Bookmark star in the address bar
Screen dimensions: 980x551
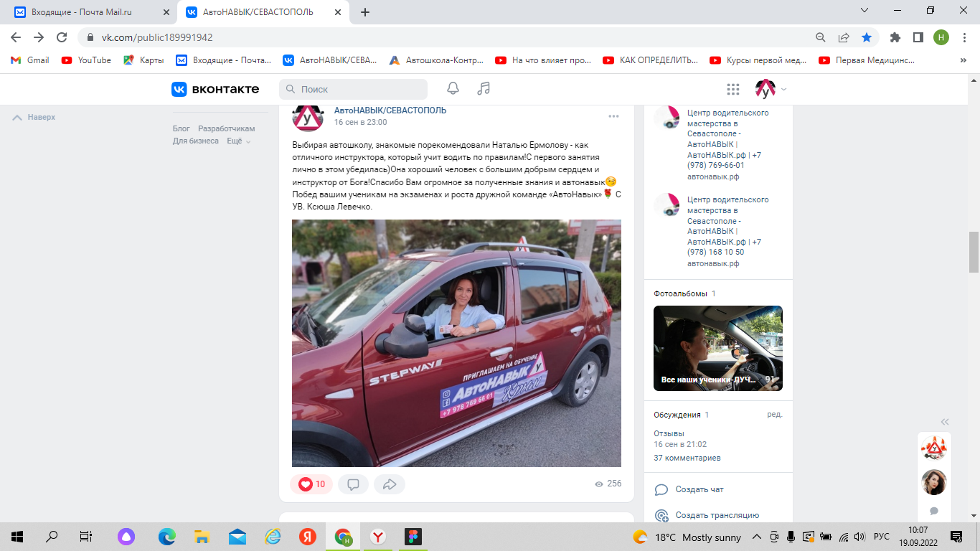pyautogui.click(x=867, y=37)
